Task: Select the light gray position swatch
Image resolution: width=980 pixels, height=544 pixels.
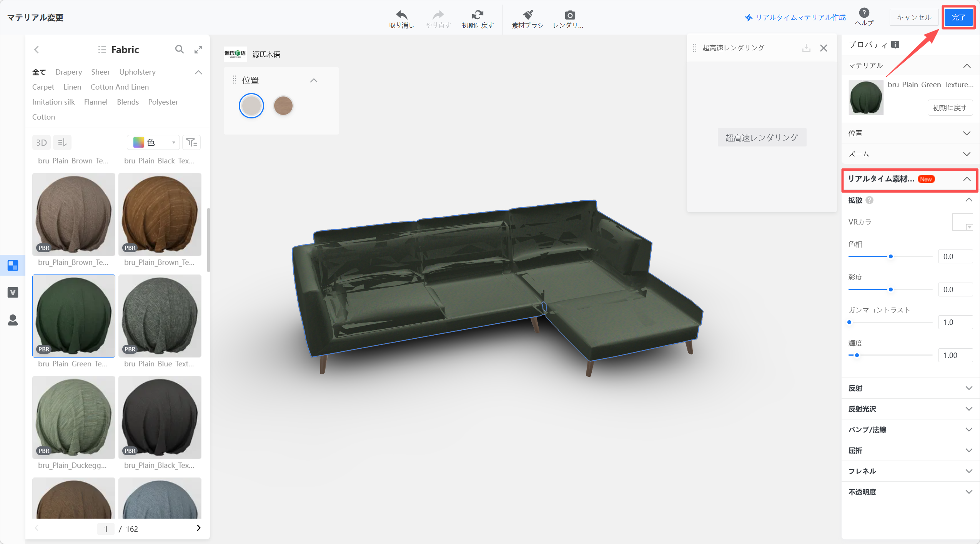Action: coord(251,106)
